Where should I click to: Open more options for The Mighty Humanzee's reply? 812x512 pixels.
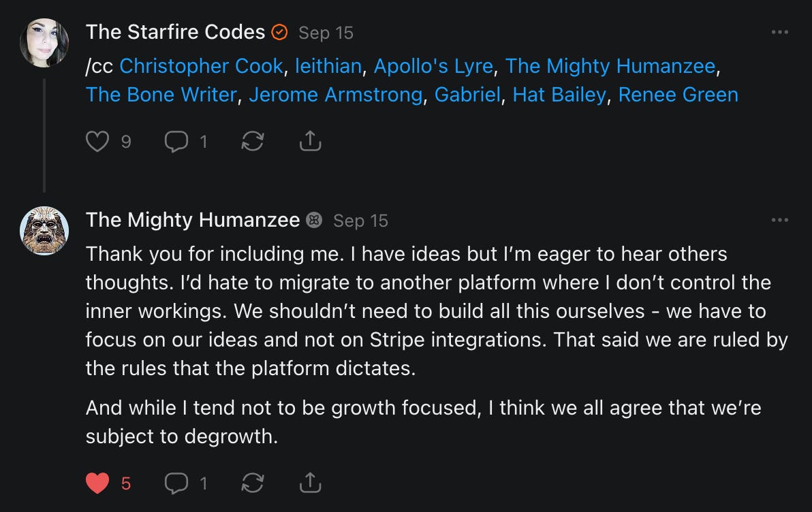(x=779, y=220)
